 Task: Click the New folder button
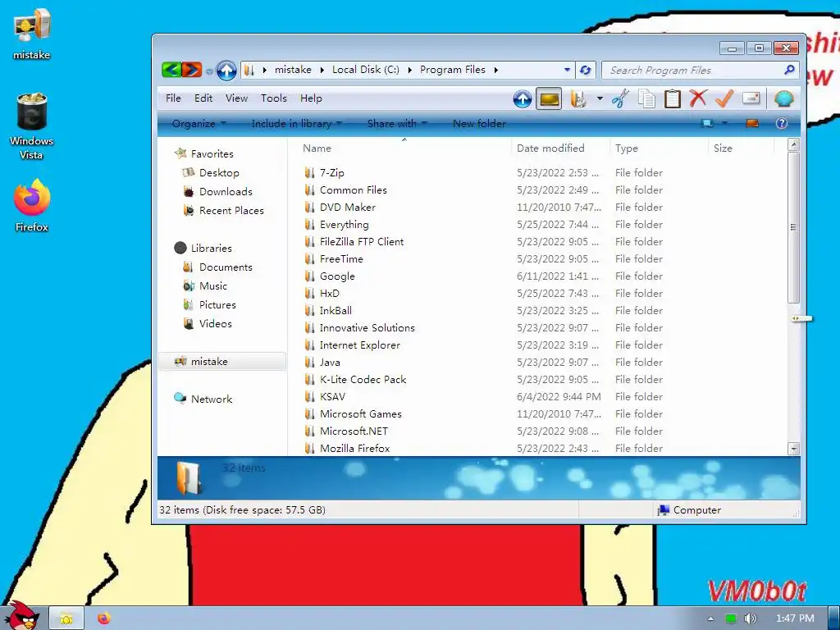(479, 124)
